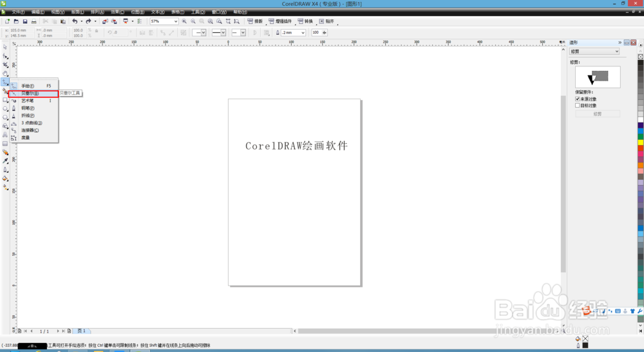This screenshot has width=644, height=352.
Task: Expand the undo history dropdown arrow
Action: pos(81,21)
